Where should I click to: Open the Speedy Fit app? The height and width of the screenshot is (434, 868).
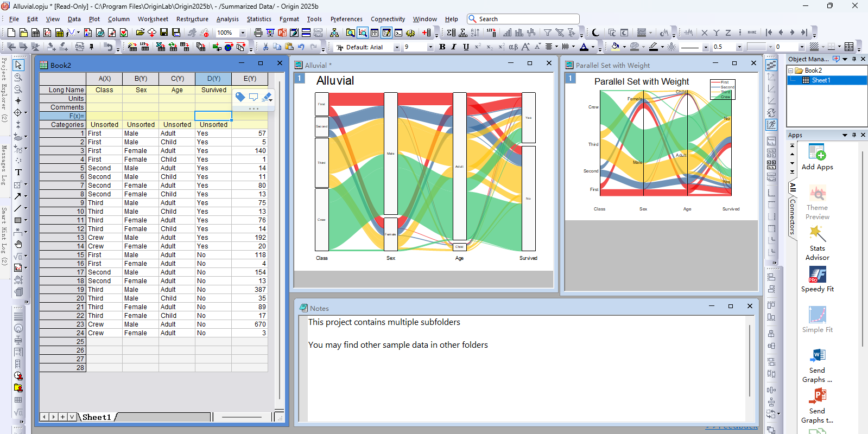pyautogui.click(x=817, y=279)
